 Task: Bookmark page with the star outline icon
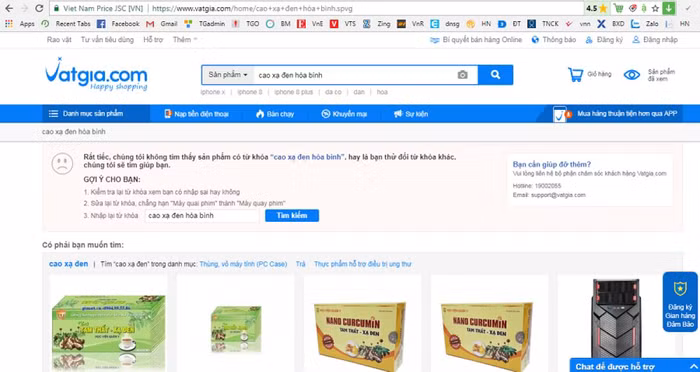[x=655, y=8]
